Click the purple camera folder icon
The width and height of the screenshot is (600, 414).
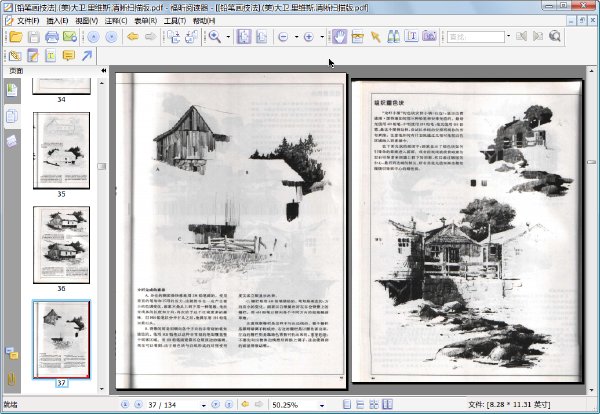pyautogui.click(x=429, y=36)
